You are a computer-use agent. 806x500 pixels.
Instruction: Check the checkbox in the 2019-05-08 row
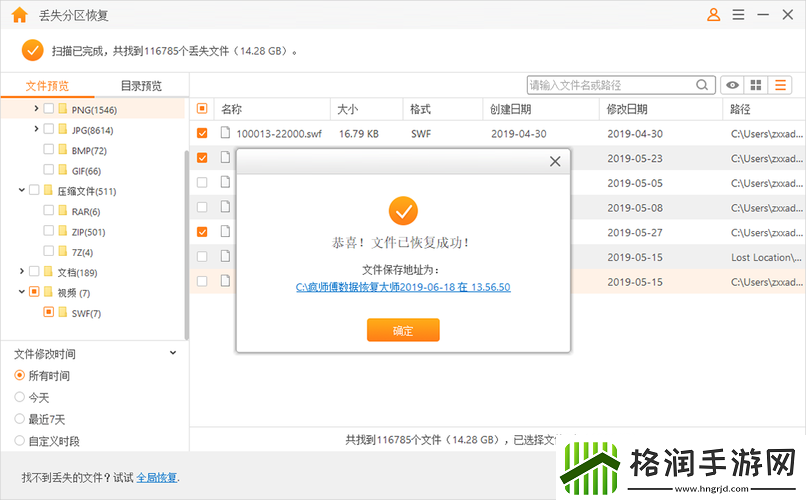click(x=202, y=207)
